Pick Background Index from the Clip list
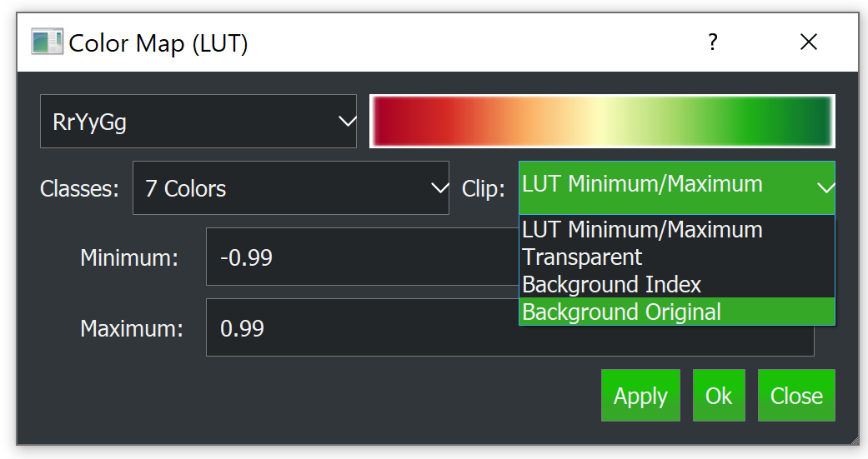 click(611, 284)
